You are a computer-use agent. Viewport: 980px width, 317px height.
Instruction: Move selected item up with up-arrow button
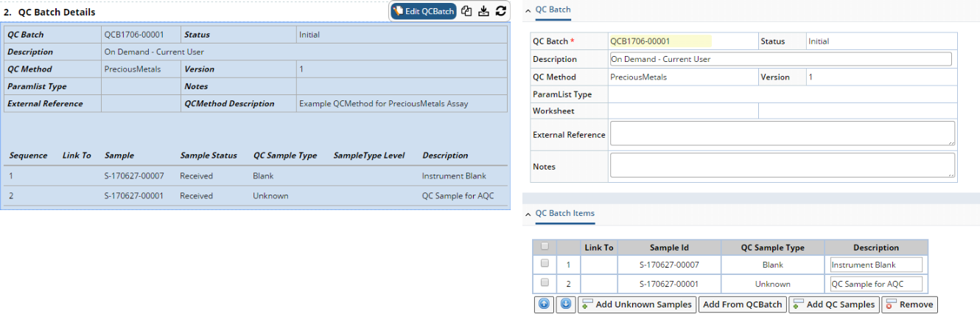[544, 304]
